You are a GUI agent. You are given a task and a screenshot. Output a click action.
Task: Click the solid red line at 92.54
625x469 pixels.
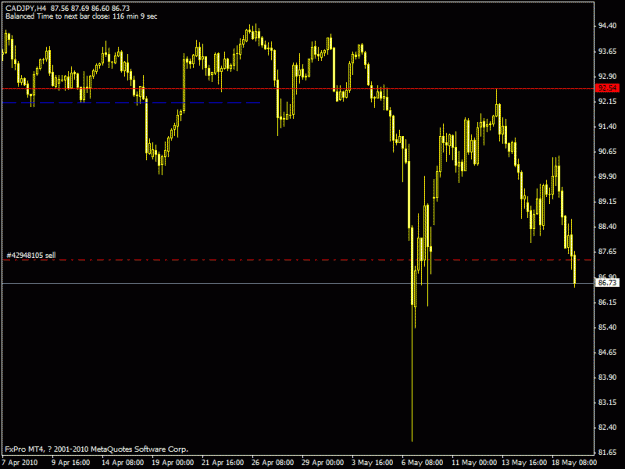click(x=298, y=88)
